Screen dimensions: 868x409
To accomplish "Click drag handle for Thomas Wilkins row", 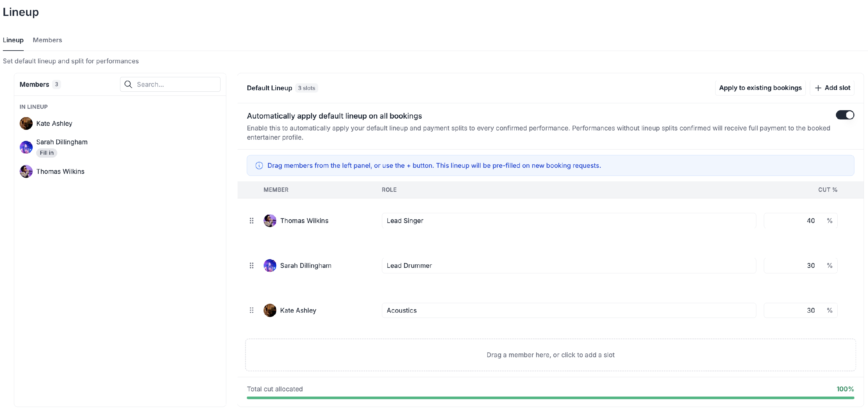I will click(x=251, y=221).
